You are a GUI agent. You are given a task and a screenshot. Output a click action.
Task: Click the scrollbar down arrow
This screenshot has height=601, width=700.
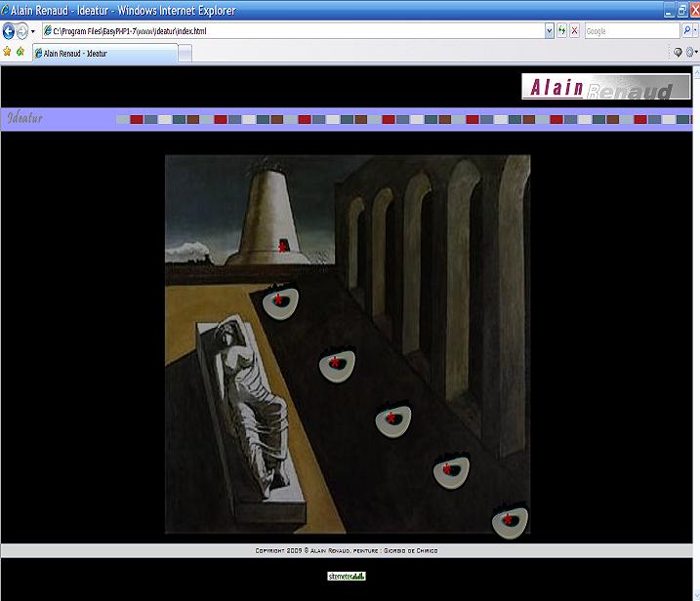pyautogui.click(x=696, y=596)
